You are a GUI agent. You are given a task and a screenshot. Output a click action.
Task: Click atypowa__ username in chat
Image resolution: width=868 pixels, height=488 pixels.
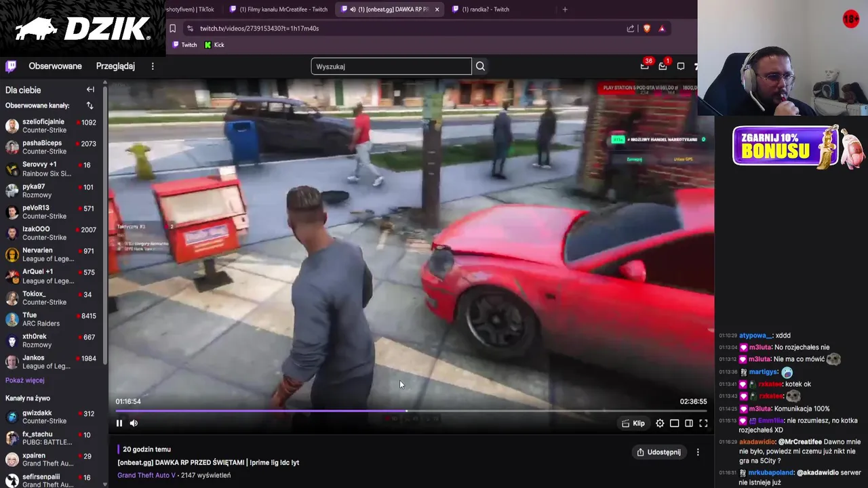755,335
